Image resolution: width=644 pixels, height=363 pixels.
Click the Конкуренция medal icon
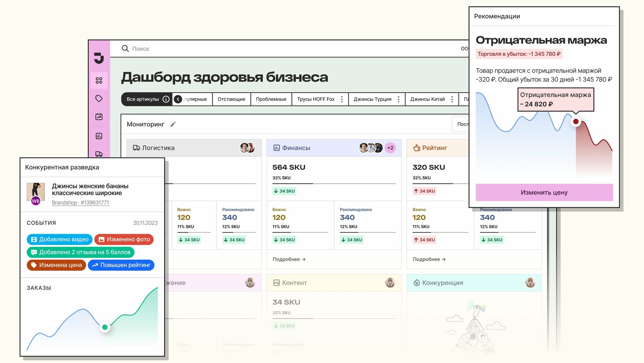[x=417, y=283]
